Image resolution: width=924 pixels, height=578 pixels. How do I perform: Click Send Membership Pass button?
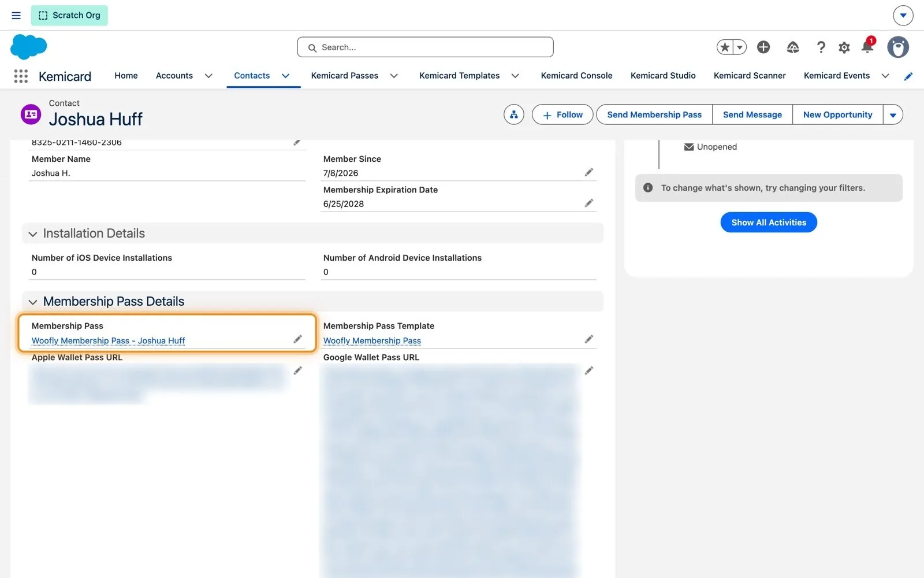point(654,114)
